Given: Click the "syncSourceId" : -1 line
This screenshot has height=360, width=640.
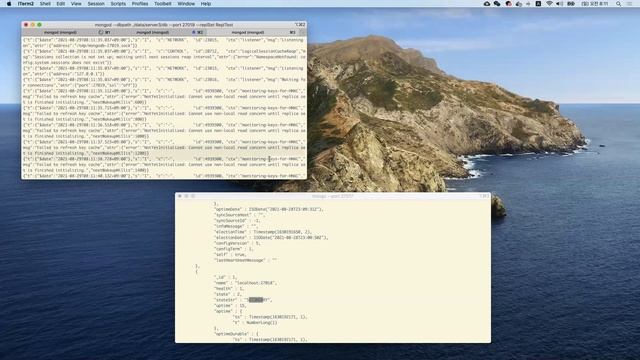Looking at the screenshot, I should (x=237, y=220).
